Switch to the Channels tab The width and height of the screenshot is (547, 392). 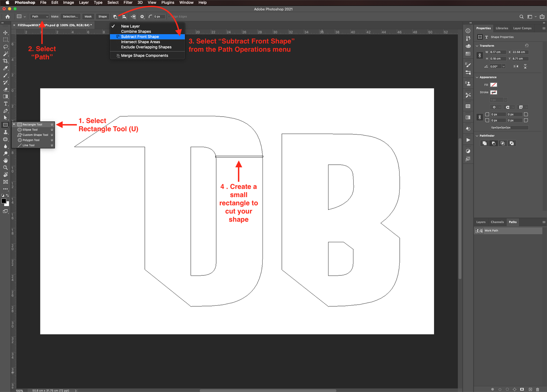point(497,222)
